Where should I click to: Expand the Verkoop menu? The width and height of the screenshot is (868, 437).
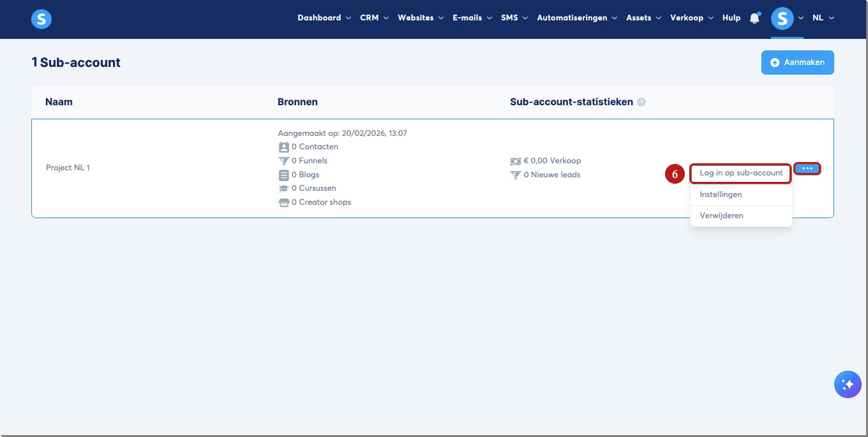click(x=692, y=18)
